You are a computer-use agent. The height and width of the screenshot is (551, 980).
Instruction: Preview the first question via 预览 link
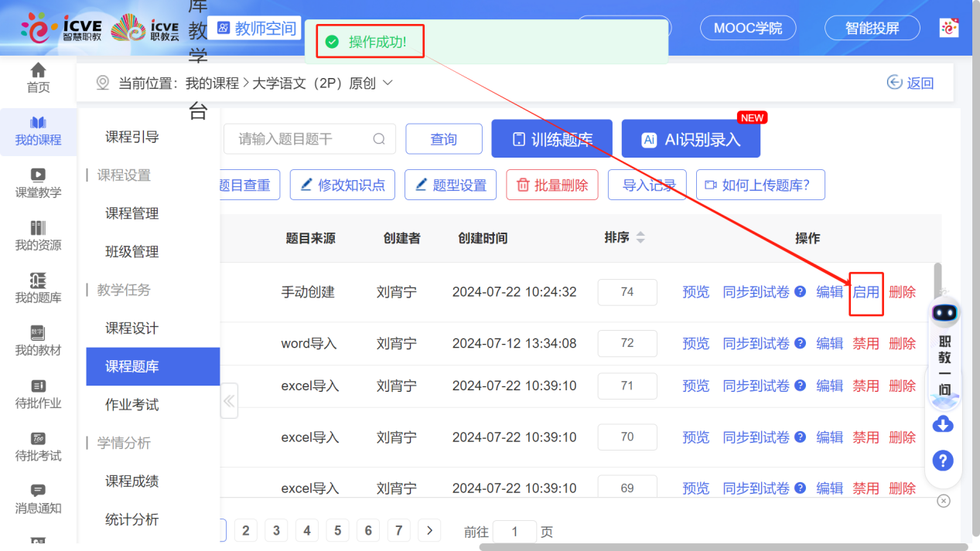click(x=695, y=292)
